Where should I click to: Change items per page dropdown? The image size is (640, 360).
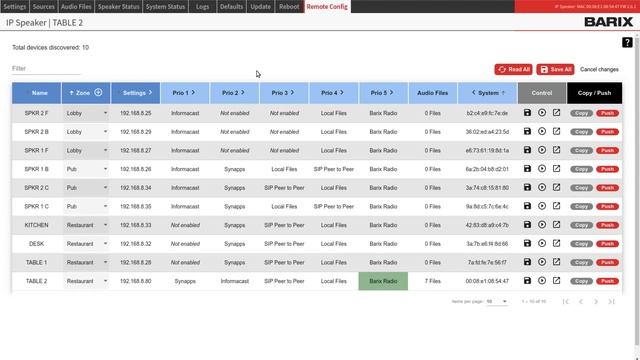coord(497,301)
